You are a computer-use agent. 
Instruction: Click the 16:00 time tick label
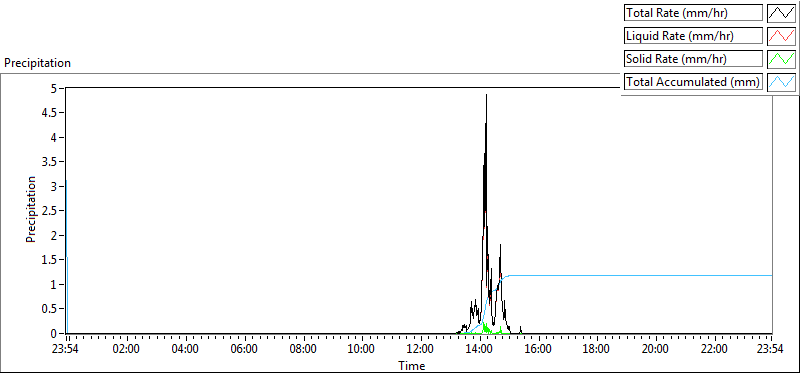(538, 350)
